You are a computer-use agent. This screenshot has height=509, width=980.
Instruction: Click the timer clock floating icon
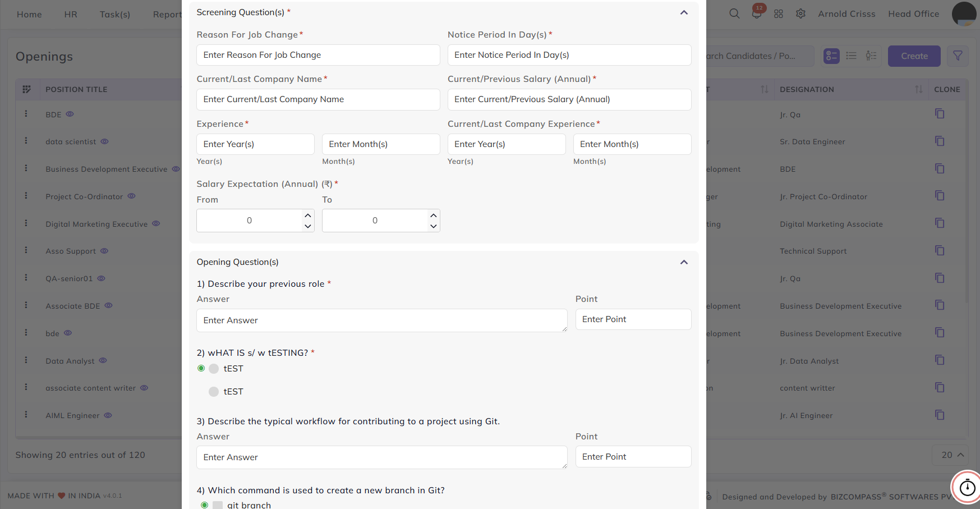967,488
